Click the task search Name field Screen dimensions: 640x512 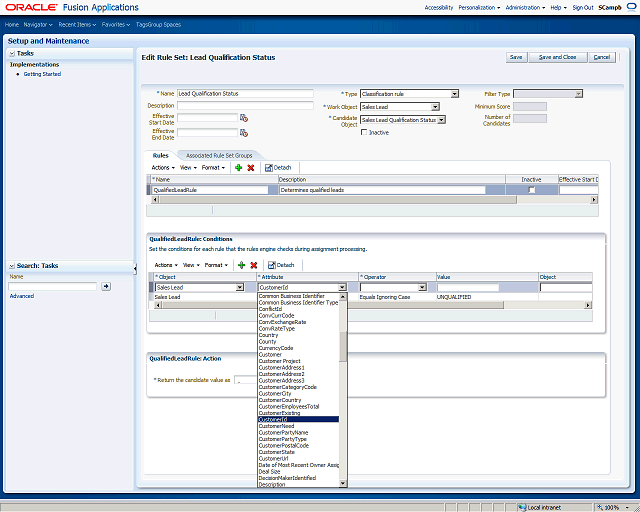(53, 286)
